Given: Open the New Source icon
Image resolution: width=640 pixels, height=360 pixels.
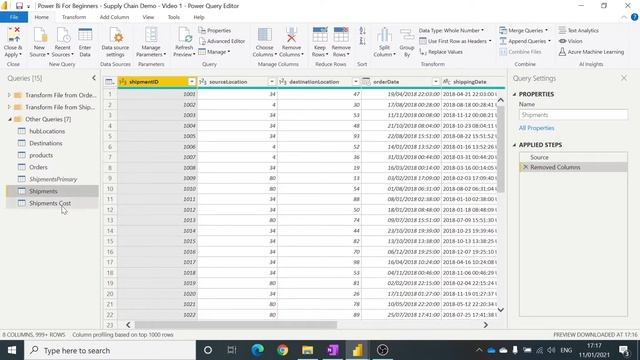Looking at the screenshot, I should [x=40, y=42].
